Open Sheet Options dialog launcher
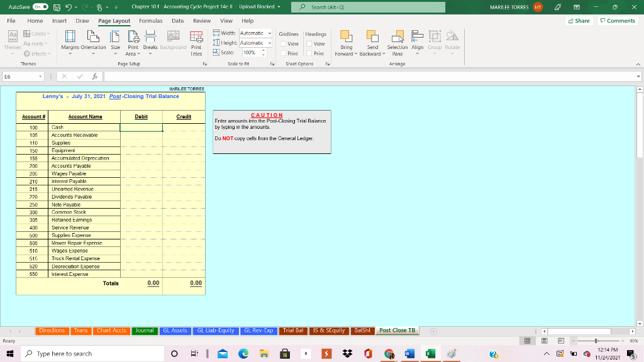The width and height of the screenshot is (644, 362). (327, 64)
